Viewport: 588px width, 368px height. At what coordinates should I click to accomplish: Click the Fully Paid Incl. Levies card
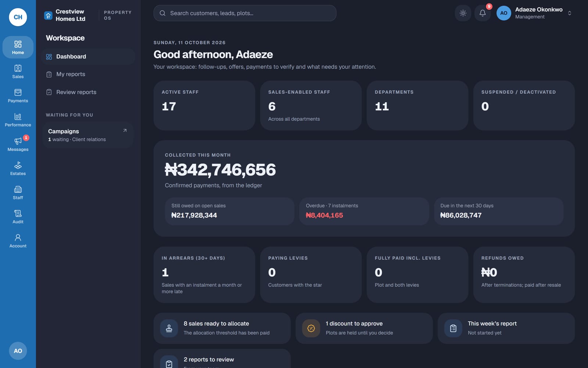[417, 275]
